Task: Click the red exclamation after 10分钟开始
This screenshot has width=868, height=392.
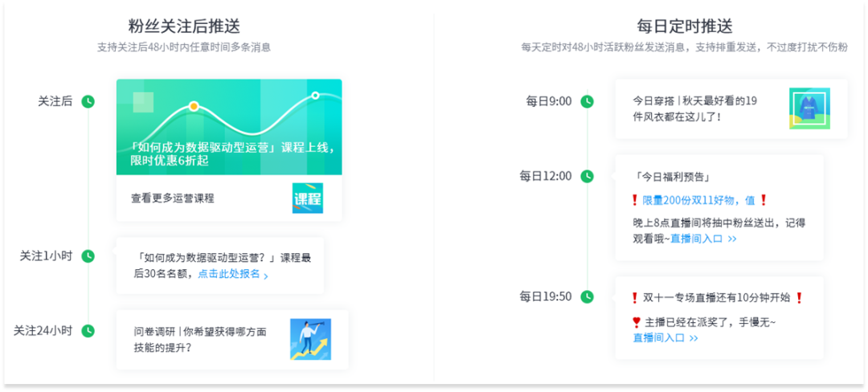Action: pos(799,298)
